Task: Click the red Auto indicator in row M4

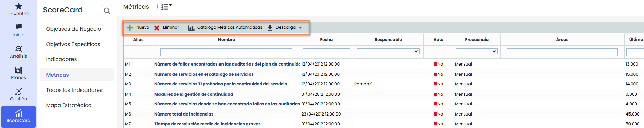Action: (x=435, y=94)
